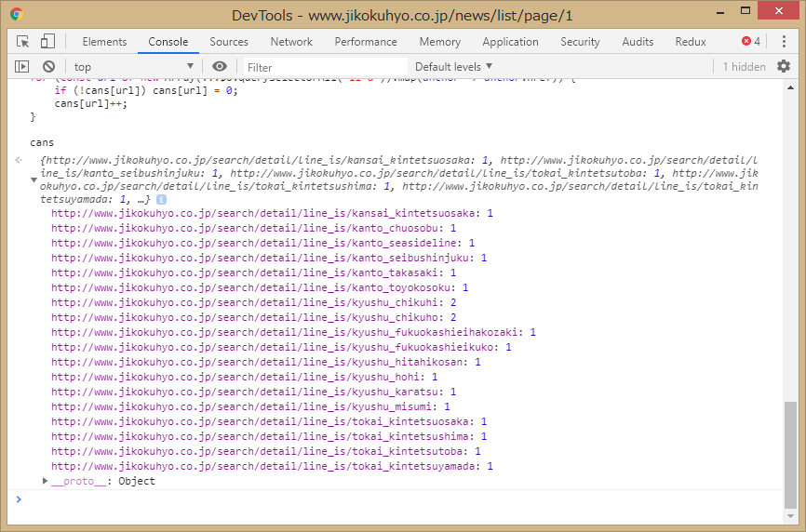Switch to the Elements tab

click(x=104, y=42)
